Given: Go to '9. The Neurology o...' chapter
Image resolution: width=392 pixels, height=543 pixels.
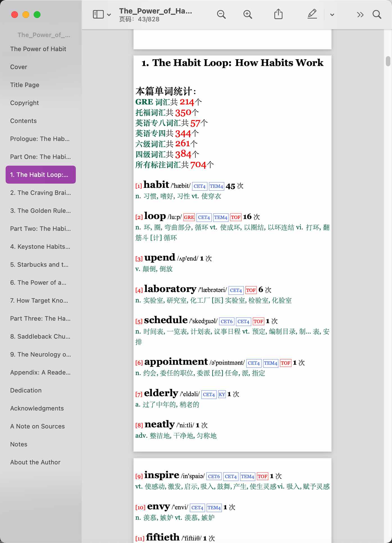Looking at the screenshot, I should point(40,354).
